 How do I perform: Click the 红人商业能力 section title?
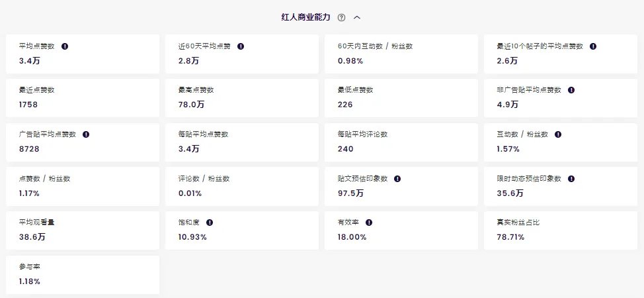point(305,17)
